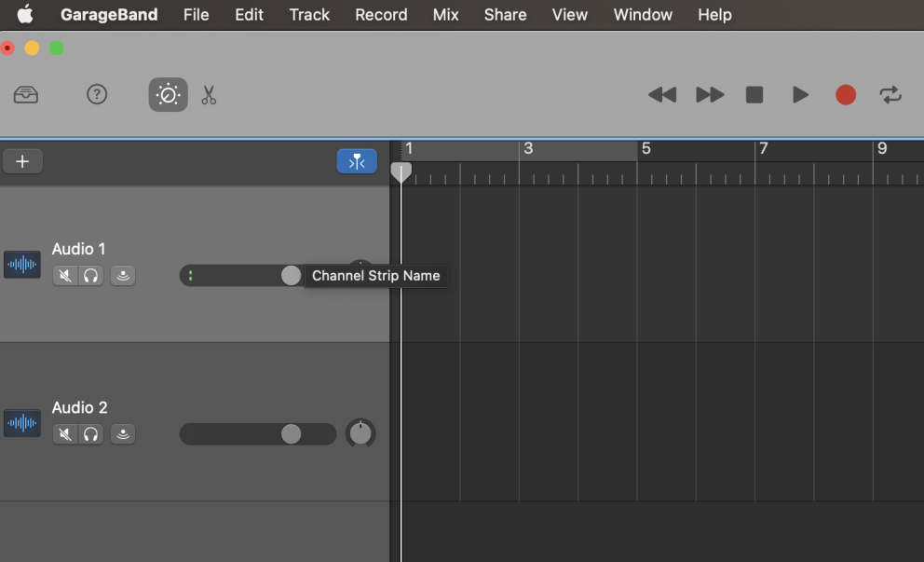924x562 pixels.
Task: Open the Share menu
Action: point(505,14)
